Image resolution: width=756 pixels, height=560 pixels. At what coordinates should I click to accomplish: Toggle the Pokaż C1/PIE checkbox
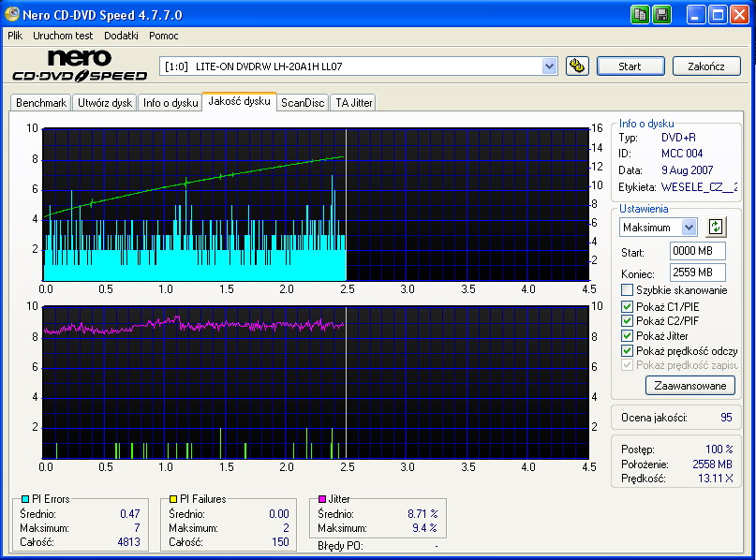627,306
